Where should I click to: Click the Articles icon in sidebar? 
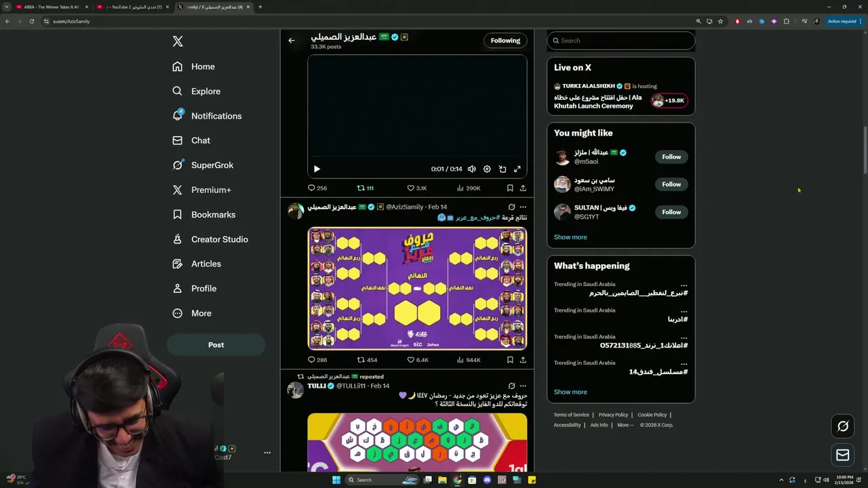[x=178, y=264]
